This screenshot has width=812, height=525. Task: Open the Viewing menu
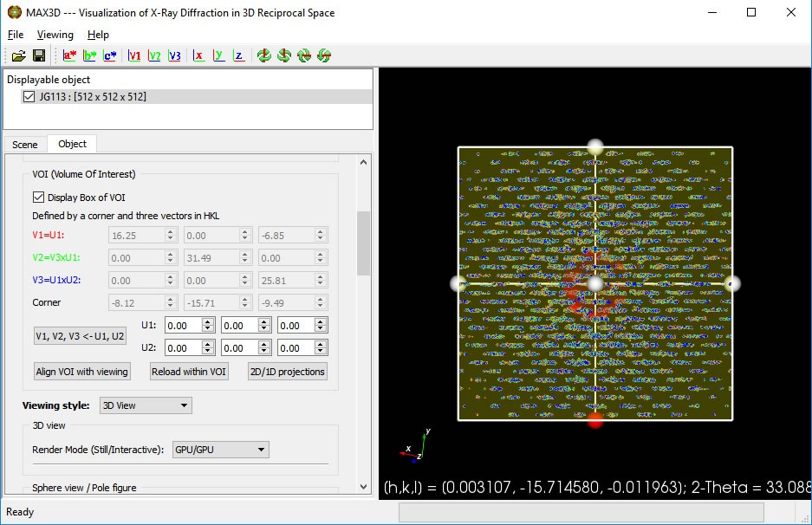55,35
